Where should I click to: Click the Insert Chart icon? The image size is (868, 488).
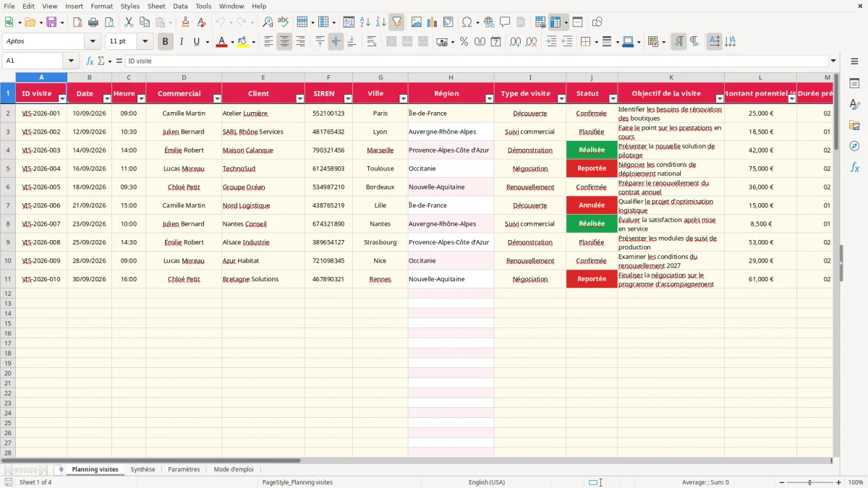click(x=433, y=22)
